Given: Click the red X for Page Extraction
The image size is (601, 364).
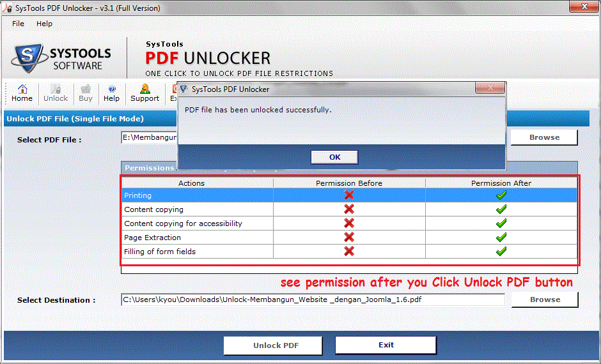Looking at the screenshot, I should (349, 237).
